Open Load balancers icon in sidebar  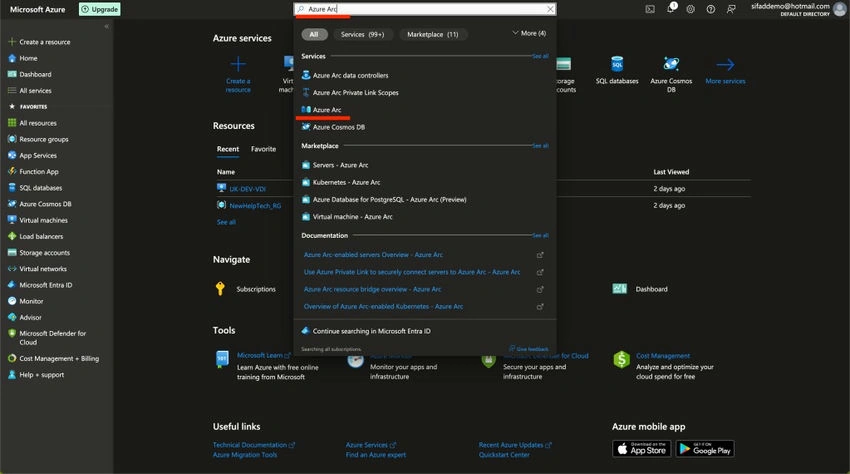pyautogui.click(x=12, y=236)
